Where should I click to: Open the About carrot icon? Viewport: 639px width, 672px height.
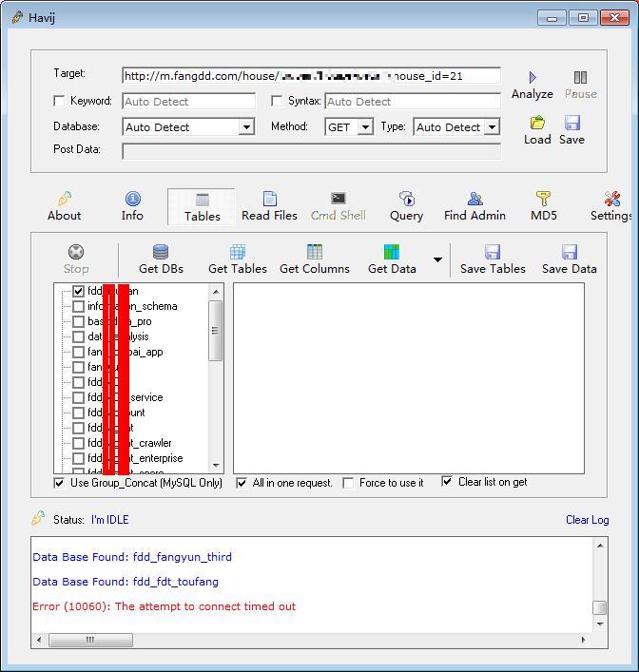tap(65, 199)
